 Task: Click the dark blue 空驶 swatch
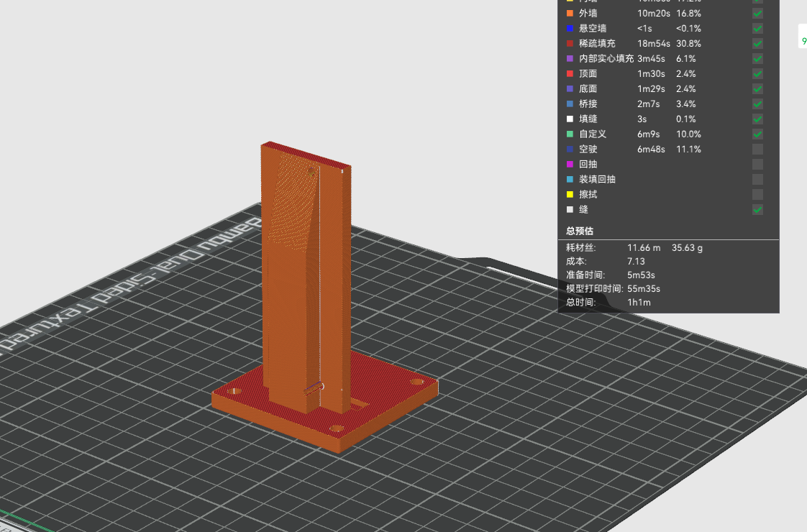coord(570,150)
